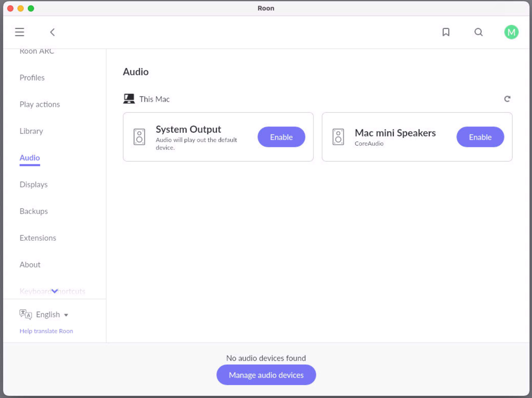Open the Backups settings tab
Viewport: 532px width, 398px height.
[x=34, y=211]
